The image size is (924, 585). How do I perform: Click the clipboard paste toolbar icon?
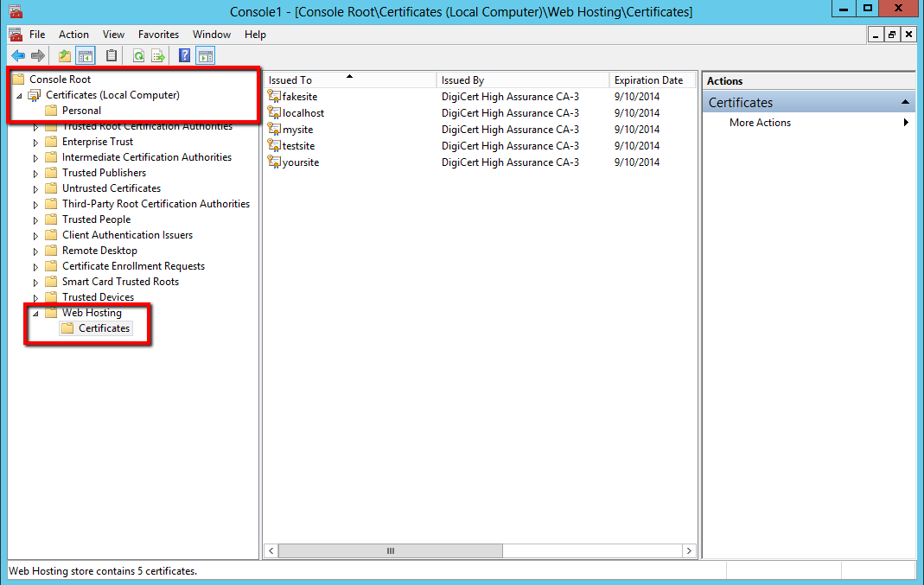tap(111, 56)
